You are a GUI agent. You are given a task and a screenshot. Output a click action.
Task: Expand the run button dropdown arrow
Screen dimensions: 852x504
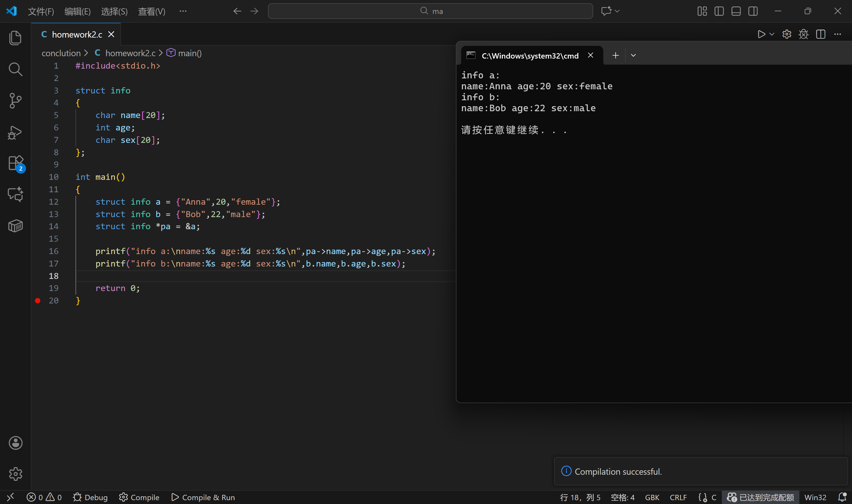(772, 34)
